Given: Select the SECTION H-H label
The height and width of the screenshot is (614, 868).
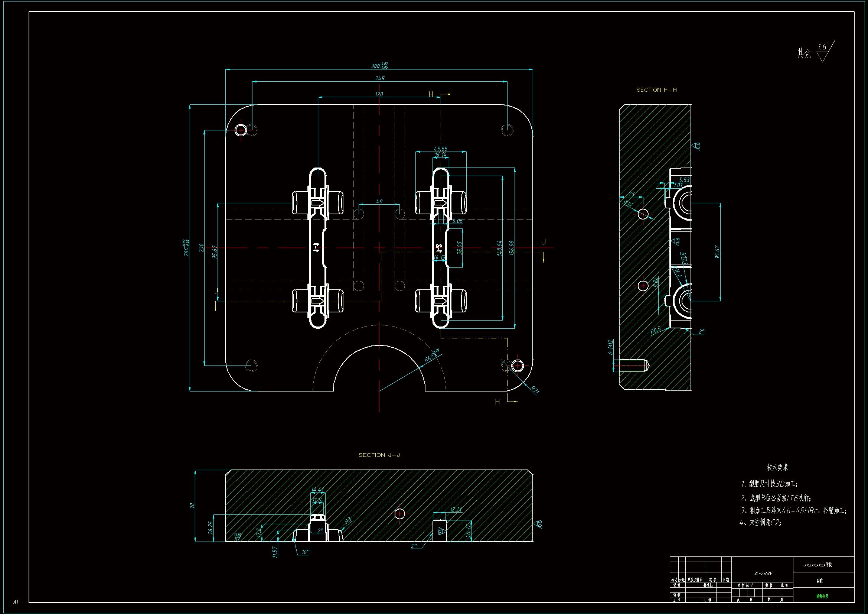Looking at the screenshot, I should [656, 90].
